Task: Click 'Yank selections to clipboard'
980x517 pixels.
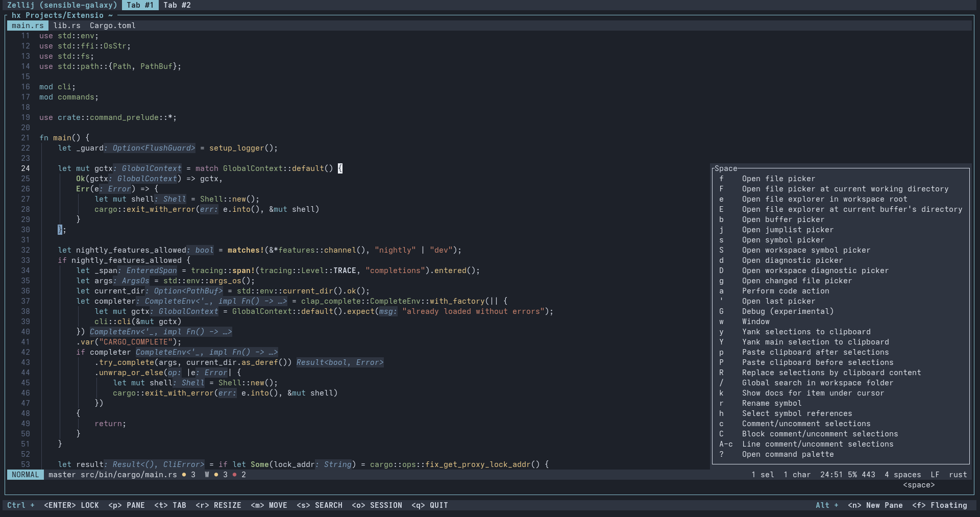Action: pos(841,332)
